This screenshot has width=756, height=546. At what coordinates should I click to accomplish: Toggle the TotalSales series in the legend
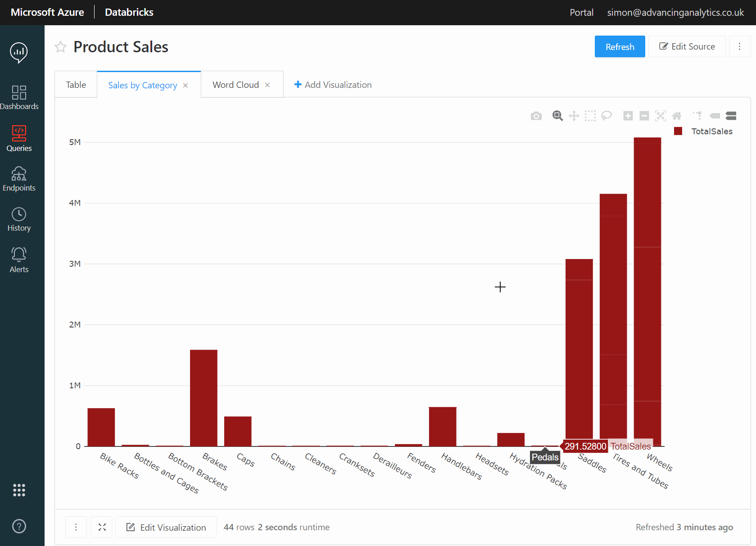[x=712, y=131]
